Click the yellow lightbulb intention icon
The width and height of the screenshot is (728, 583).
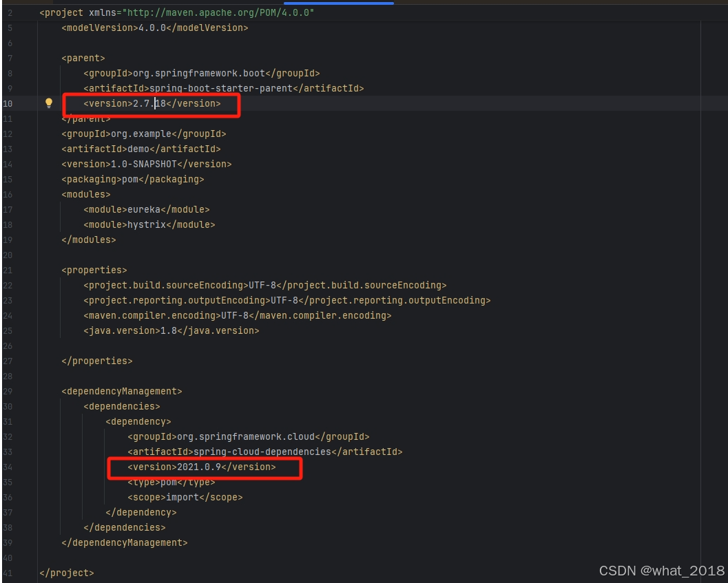48,103
